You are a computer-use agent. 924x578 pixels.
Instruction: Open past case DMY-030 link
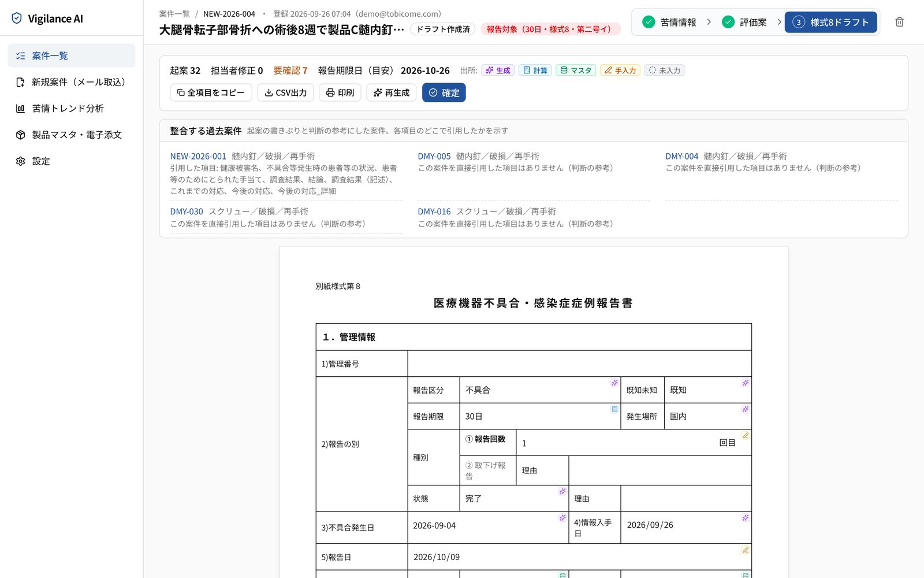(187, 212)
